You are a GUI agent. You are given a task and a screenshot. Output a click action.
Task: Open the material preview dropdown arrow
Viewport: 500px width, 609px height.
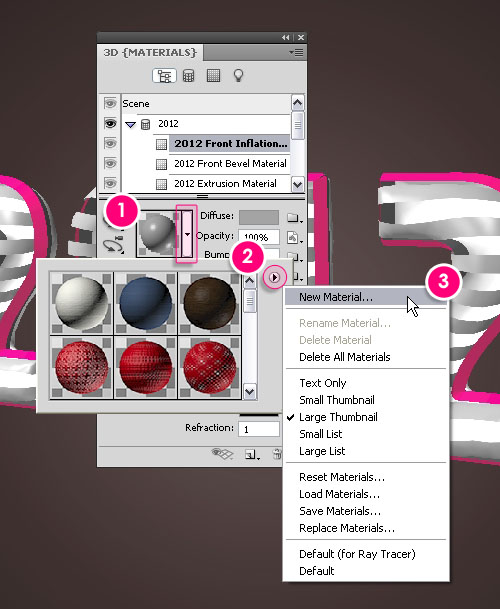[187, 234]
